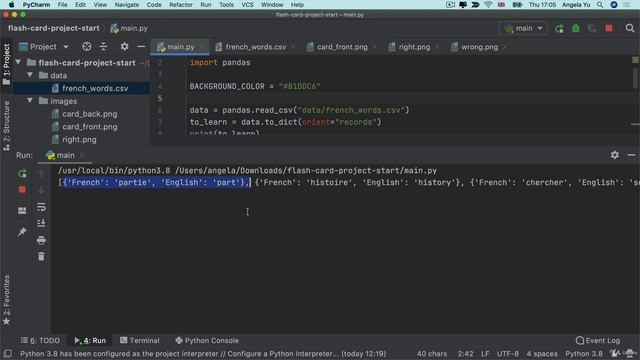Click the macOS Spotlight search icon
This screenshot has width=640, height=360.
600,5
